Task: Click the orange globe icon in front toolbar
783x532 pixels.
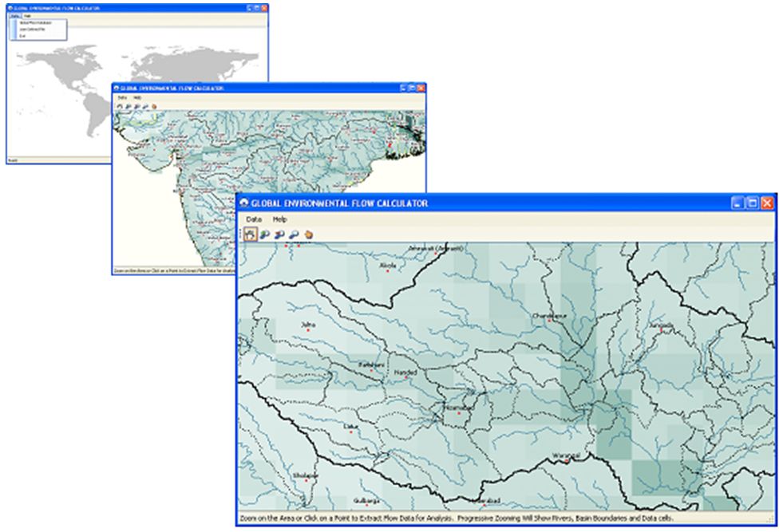Action: tap(308, 234)
